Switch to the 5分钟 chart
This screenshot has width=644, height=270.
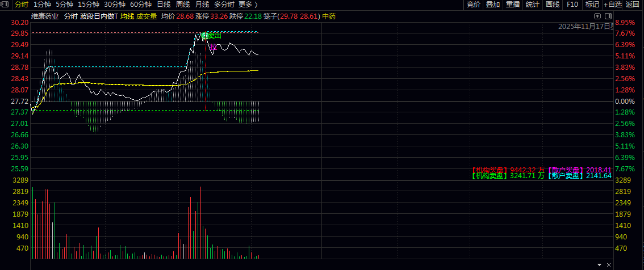point(64,5)
